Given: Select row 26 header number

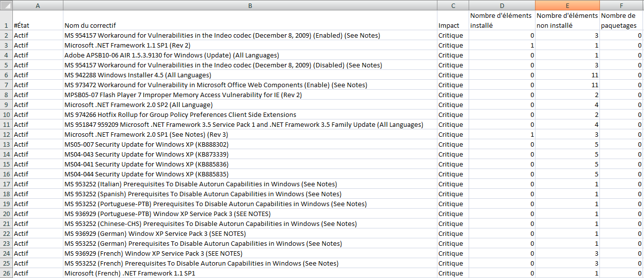Looking at the screenshot, I should pos(6,274).
